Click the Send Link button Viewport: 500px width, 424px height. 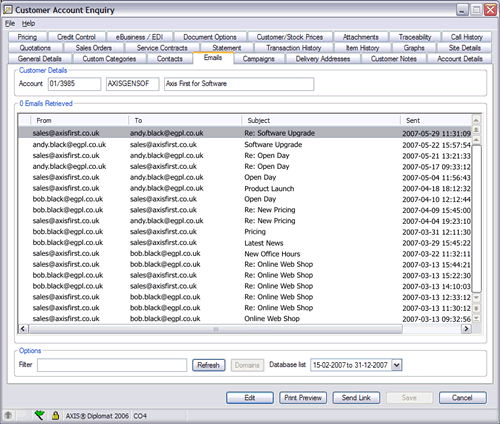[x=356, y=398]
